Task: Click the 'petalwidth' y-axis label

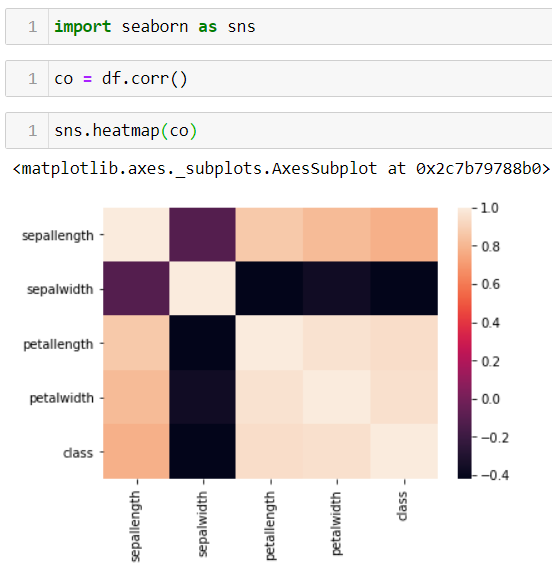Action: tap(61, 398)
